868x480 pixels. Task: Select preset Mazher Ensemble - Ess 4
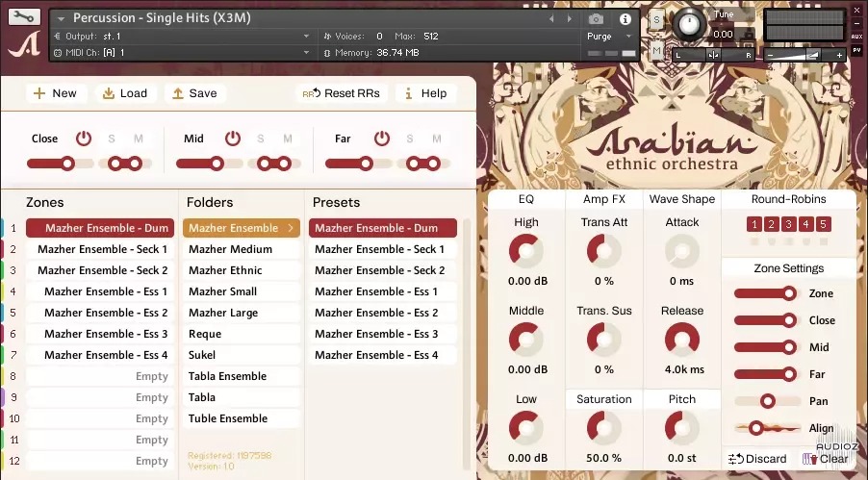pyautogui.click(x=383, y=355)
